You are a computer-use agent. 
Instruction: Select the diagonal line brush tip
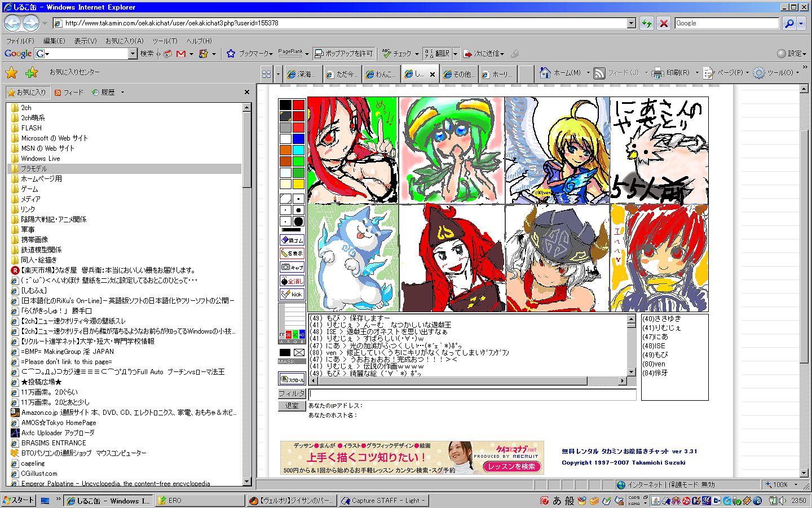[285, 199]
